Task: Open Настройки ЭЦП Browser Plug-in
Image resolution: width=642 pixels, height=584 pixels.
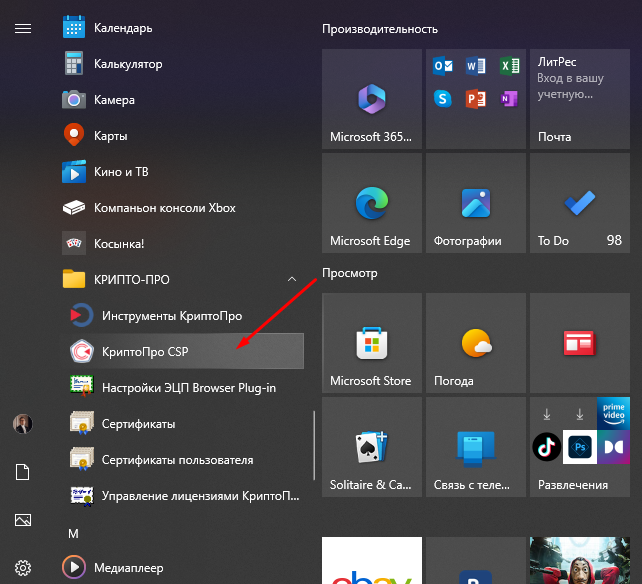Action: click(x=183, y=387)
